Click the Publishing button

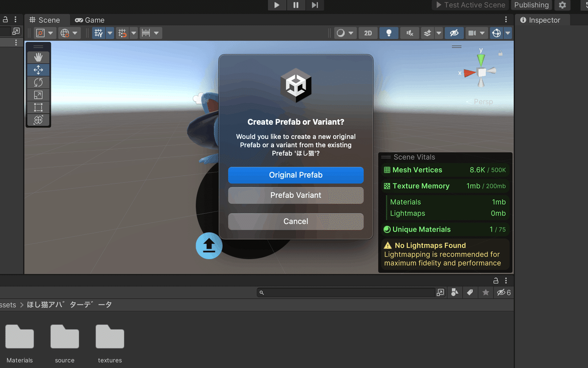pos(532,5)
